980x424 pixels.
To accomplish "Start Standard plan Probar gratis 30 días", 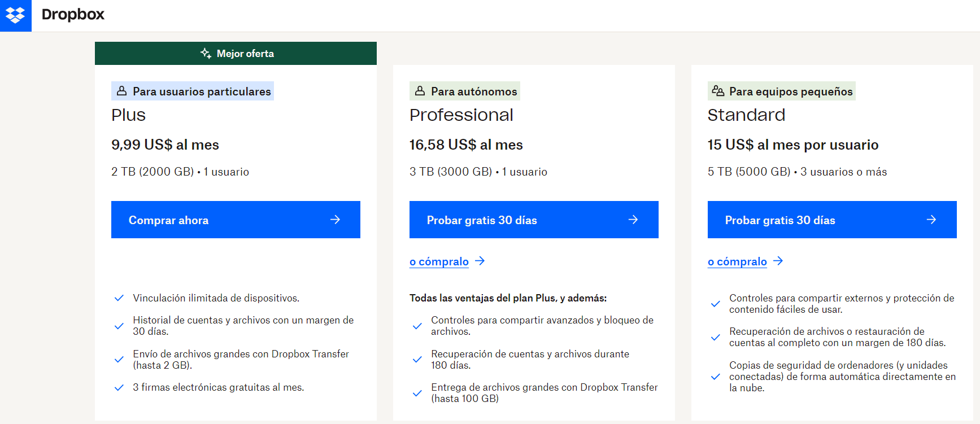I will [x=832, y=220].
